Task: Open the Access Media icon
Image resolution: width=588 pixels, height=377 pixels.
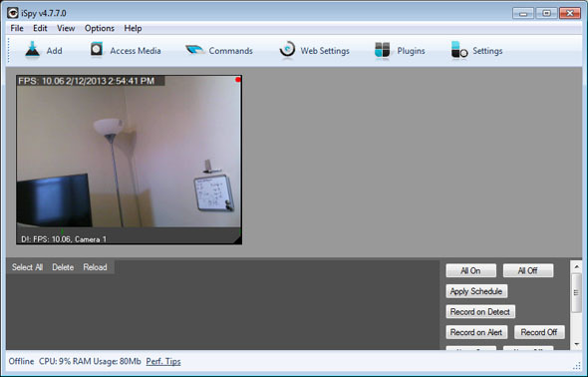Action: click(97, 50)
